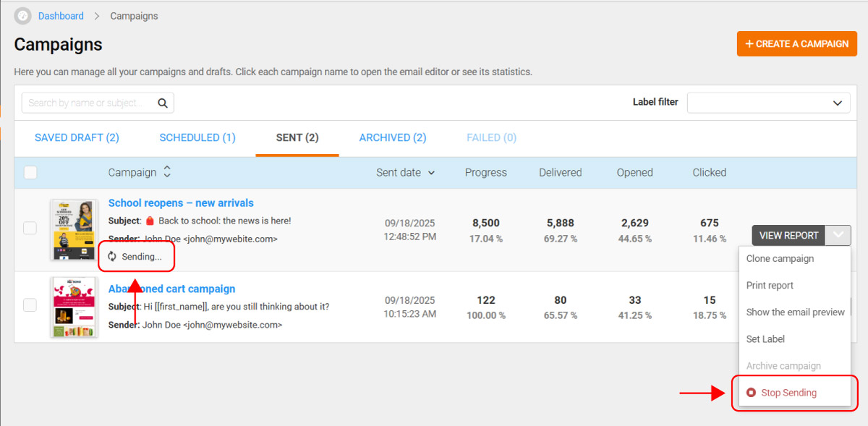Check the School reopens campaign checkbox
The image size is (868, 426).
coord(30,229)
